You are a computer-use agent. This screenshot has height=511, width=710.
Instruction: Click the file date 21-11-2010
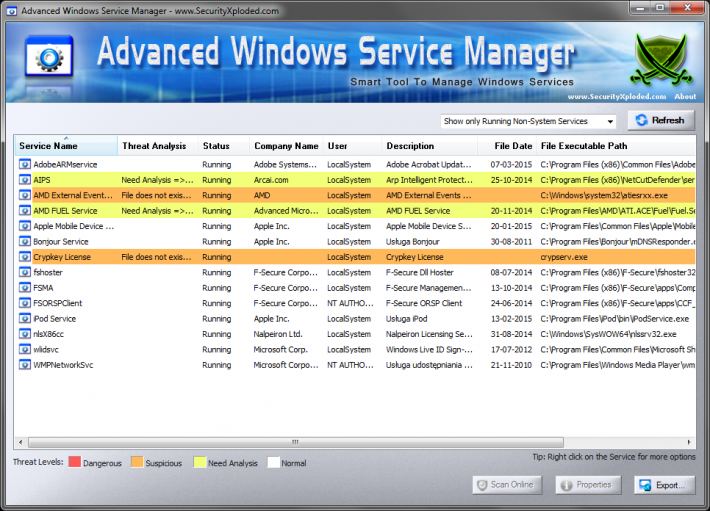coord(511,365)
